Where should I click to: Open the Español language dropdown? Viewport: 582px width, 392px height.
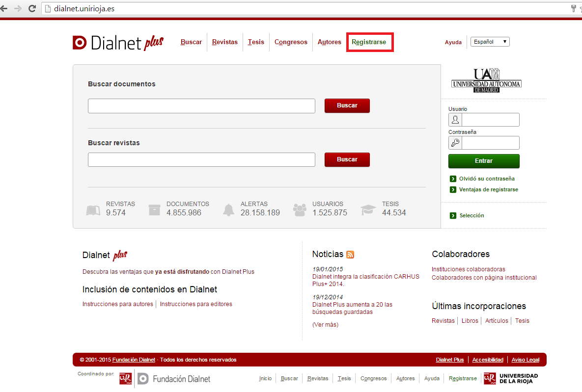click(490, 42)
